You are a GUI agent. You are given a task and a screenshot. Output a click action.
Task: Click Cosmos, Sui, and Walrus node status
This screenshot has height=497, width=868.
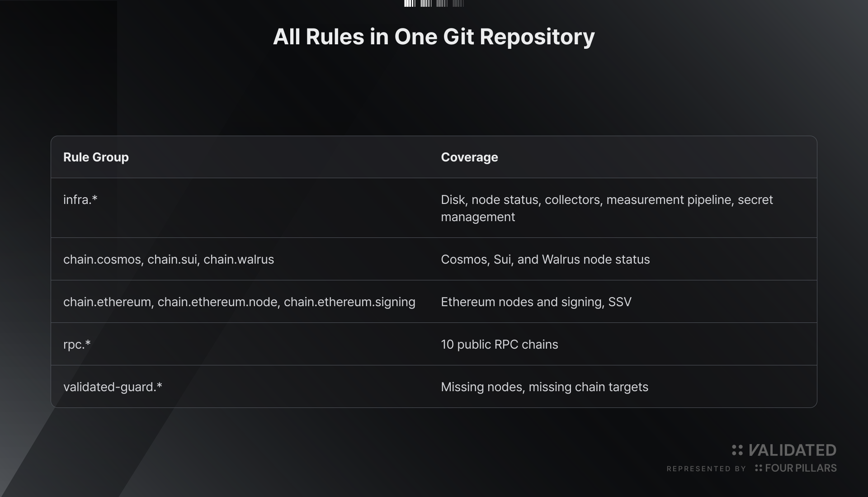(x=545, y=260)
